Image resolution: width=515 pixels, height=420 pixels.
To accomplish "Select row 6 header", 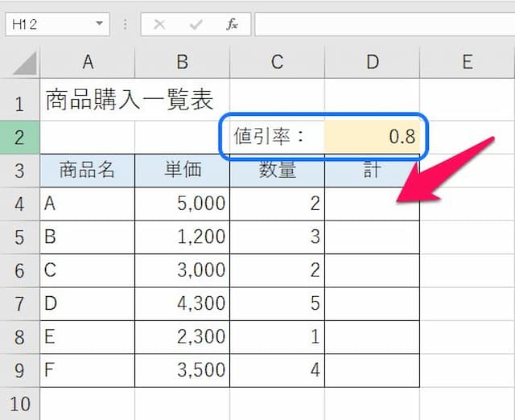I will click(x=19, y=270).
